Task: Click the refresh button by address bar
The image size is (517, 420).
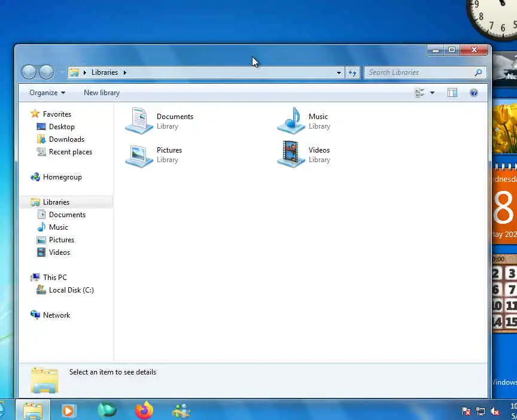Action: 352,73
